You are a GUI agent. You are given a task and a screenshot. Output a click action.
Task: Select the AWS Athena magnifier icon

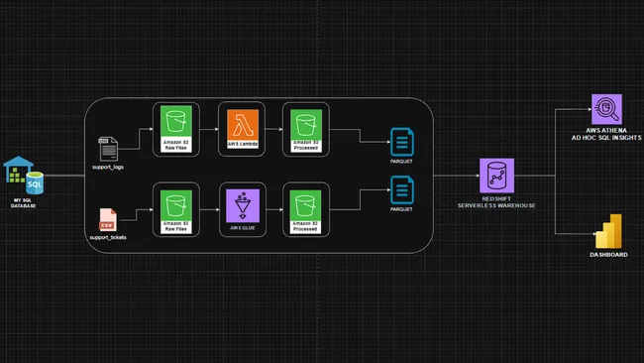(606, 109)
